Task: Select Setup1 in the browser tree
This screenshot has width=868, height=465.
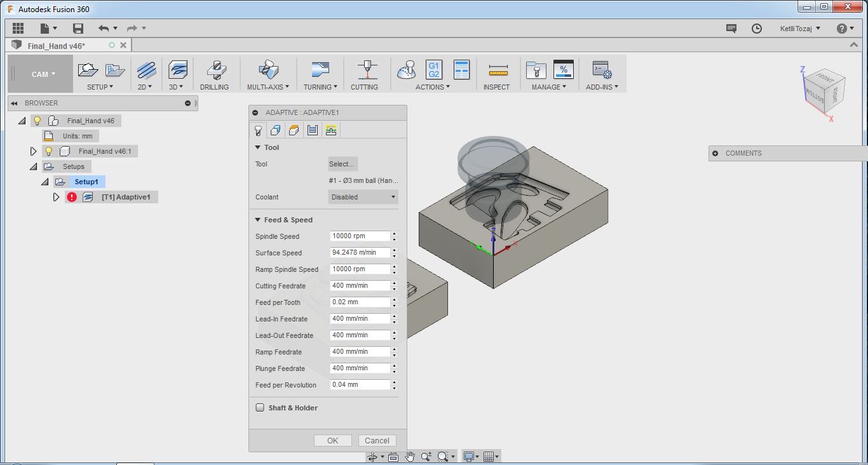Action: (x=86, y=182)
